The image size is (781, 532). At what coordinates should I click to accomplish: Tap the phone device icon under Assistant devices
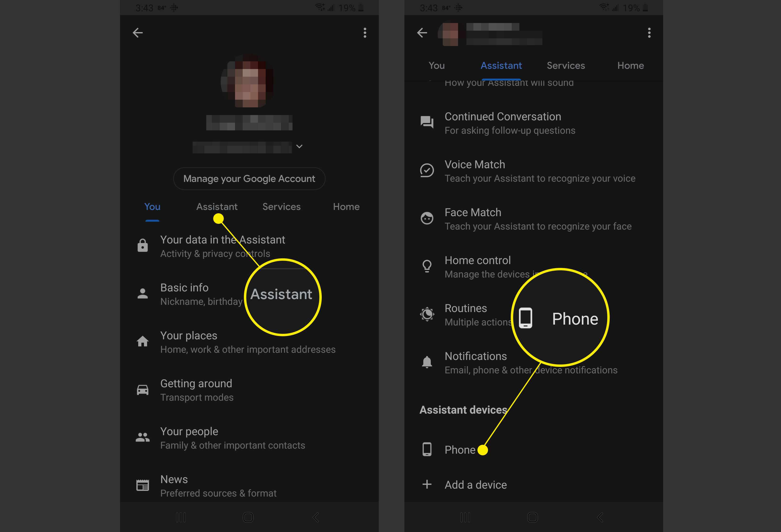pos(427,449)
